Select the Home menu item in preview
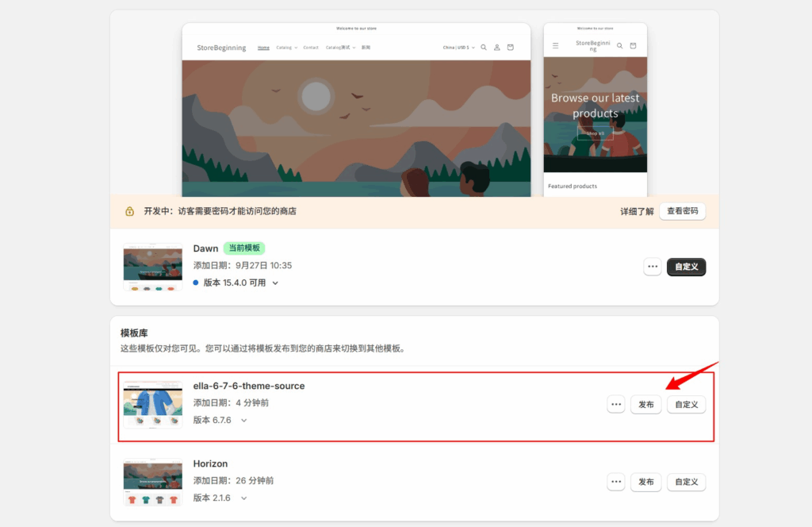The width and height of the screenshot is (812, 527). [263, 48]
